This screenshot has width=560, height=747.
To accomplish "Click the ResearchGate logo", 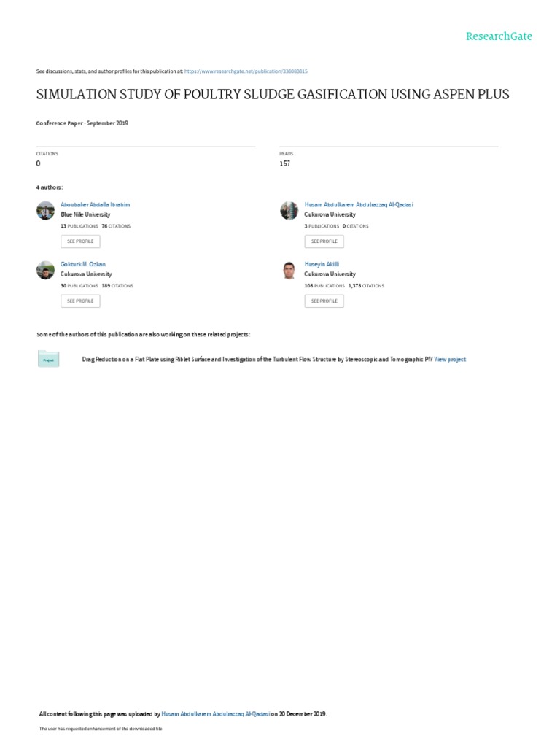I will 499,36.
